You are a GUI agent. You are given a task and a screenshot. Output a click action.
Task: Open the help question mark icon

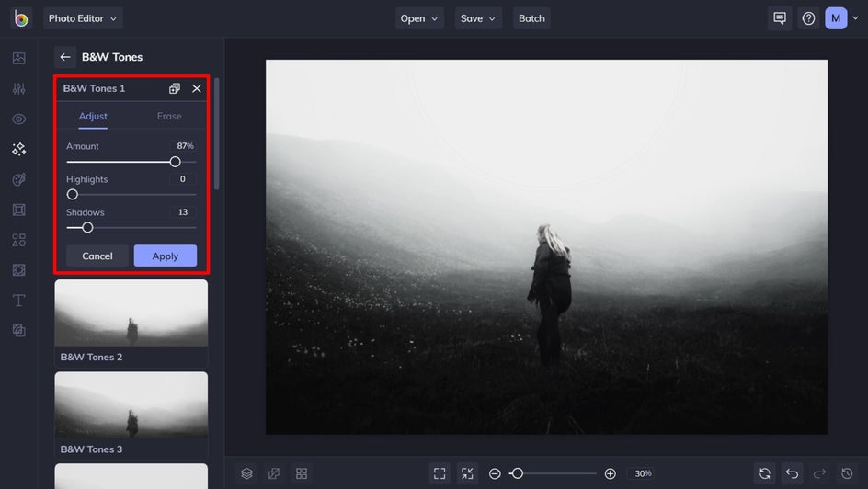pos(808,18)
